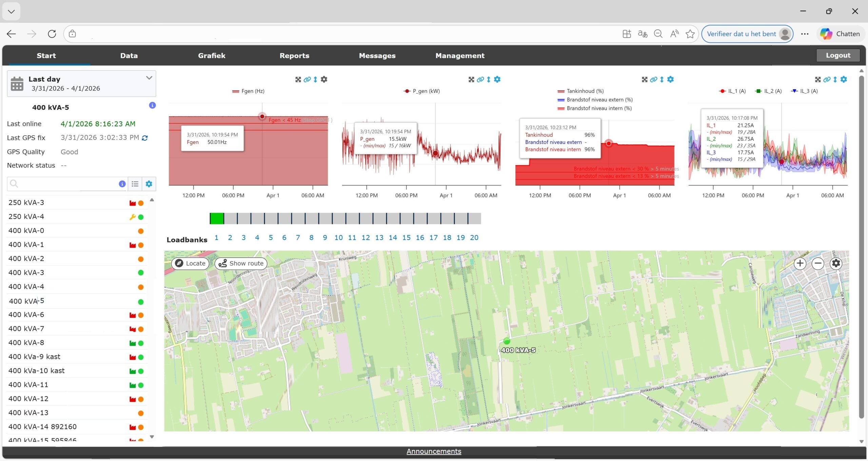Switch to the Grafiek tab
Screen dimensions: 868x461
[x=212, y=56]
